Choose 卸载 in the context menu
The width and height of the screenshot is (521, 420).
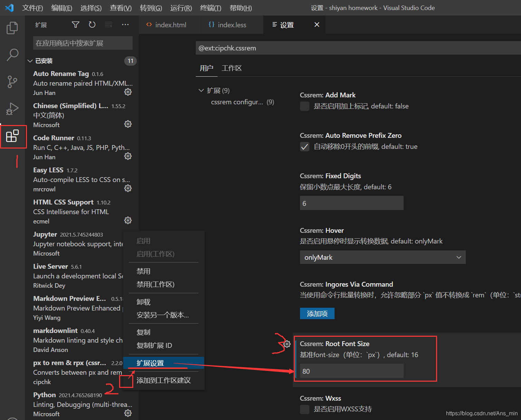[x=164, y=302]
